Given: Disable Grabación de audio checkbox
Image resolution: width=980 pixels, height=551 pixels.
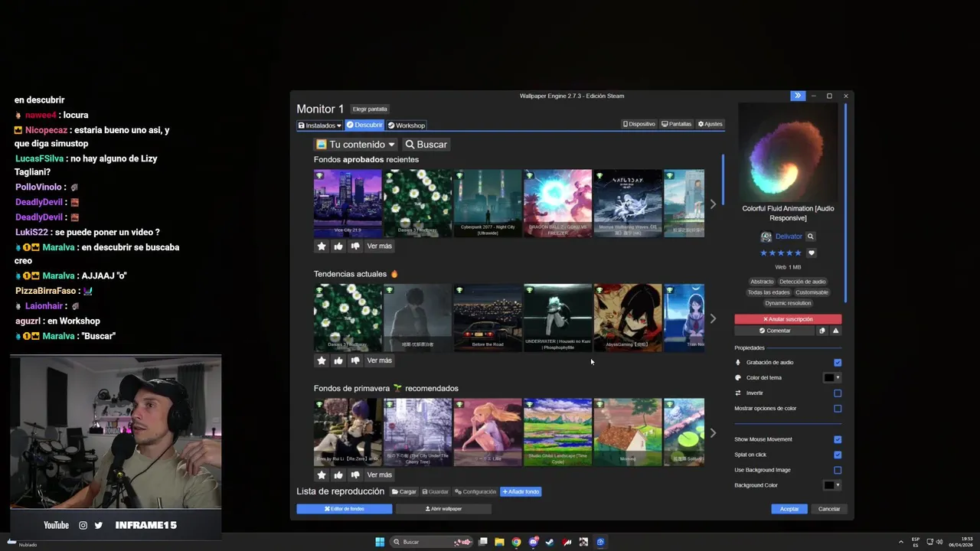Looking at the screenshot, I should pos(838,363).
